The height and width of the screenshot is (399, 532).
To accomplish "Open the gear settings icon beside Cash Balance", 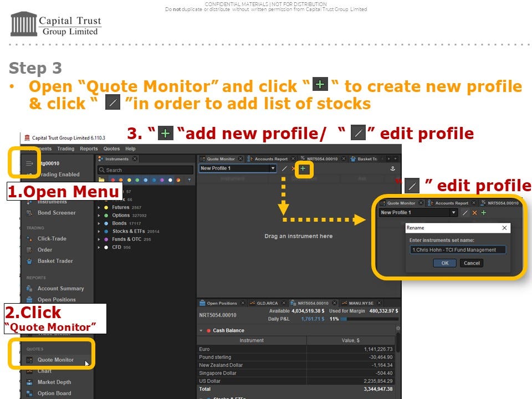I will (x=398, y=328).
